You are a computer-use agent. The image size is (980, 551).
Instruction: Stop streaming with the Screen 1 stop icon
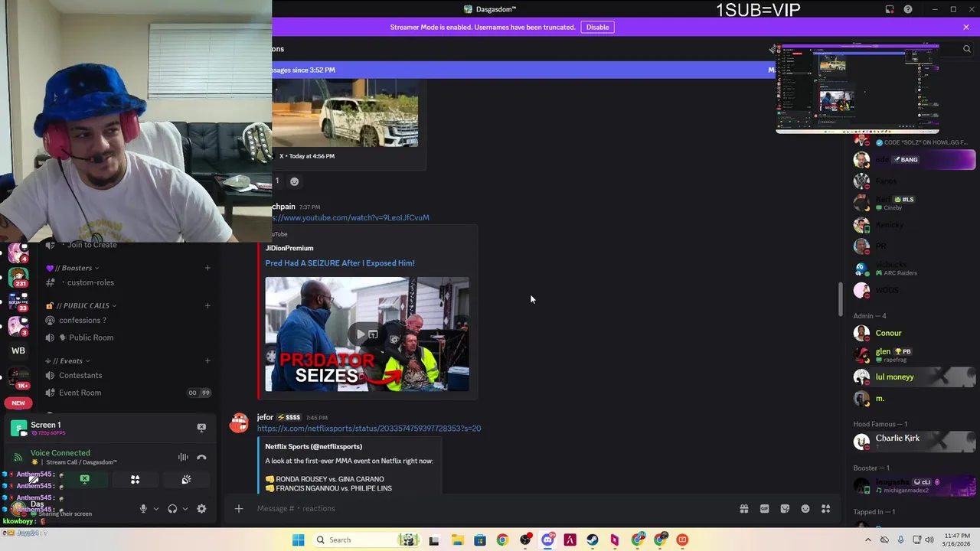click(201, 428)
